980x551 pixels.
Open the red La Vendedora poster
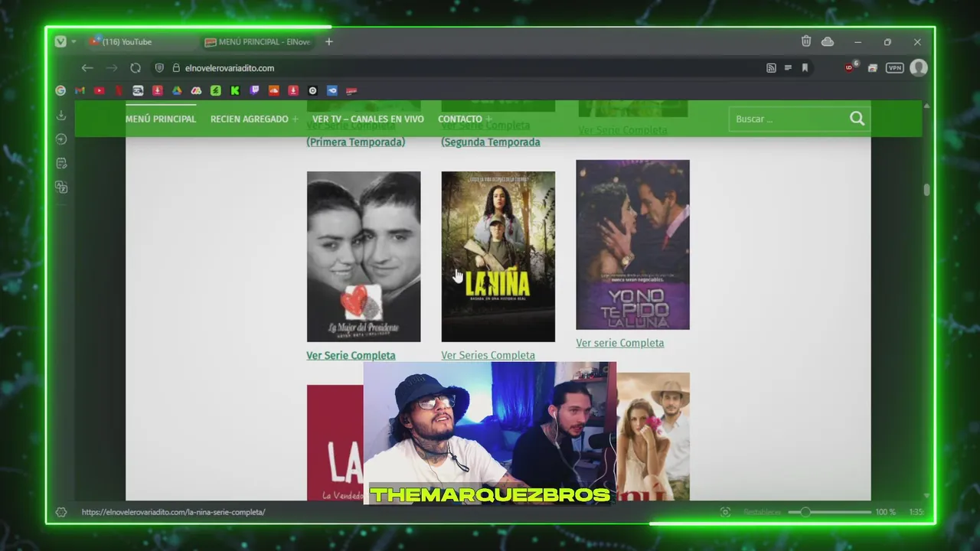point(335,443)
